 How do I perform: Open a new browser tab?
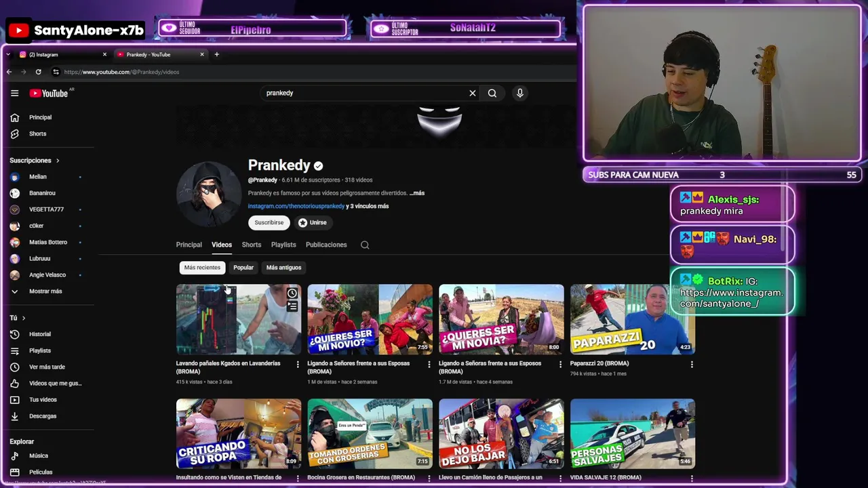pos(216,54)
